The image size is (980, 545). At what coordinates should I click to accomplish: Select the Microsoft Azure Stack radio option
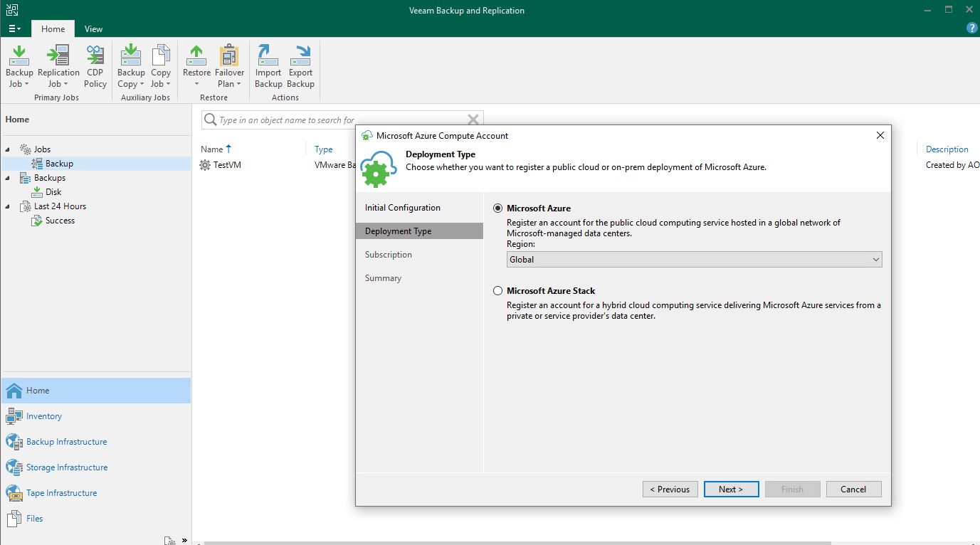pyautogui.click(x=498, y=291)
